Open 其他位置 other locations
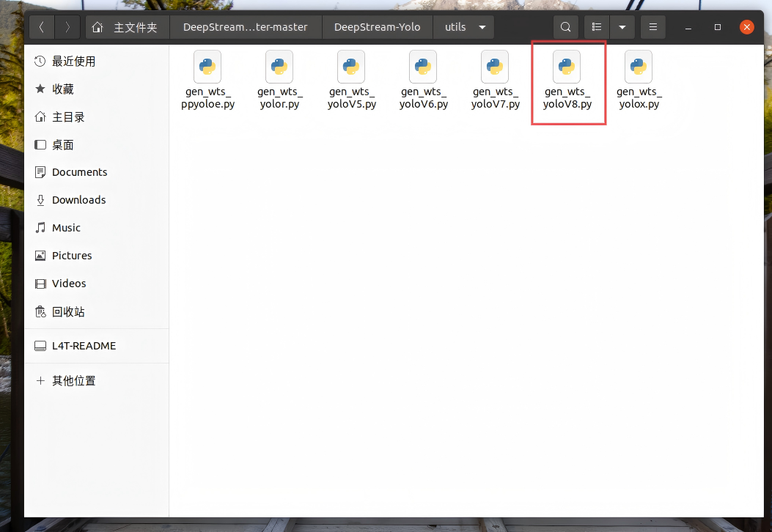772x532 pixels. (97, 380)
